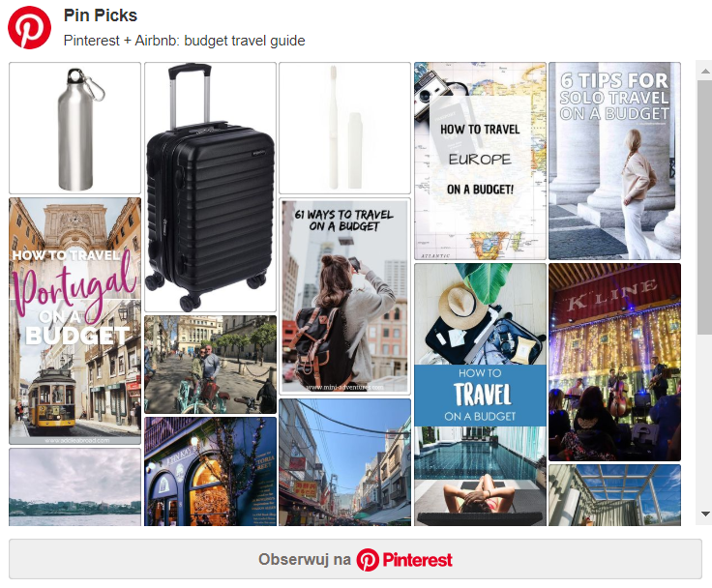The width and height of the screenshot is (712, 588).
Task: Click the pin grid scrollbar thumb
Action: [705, 208]
